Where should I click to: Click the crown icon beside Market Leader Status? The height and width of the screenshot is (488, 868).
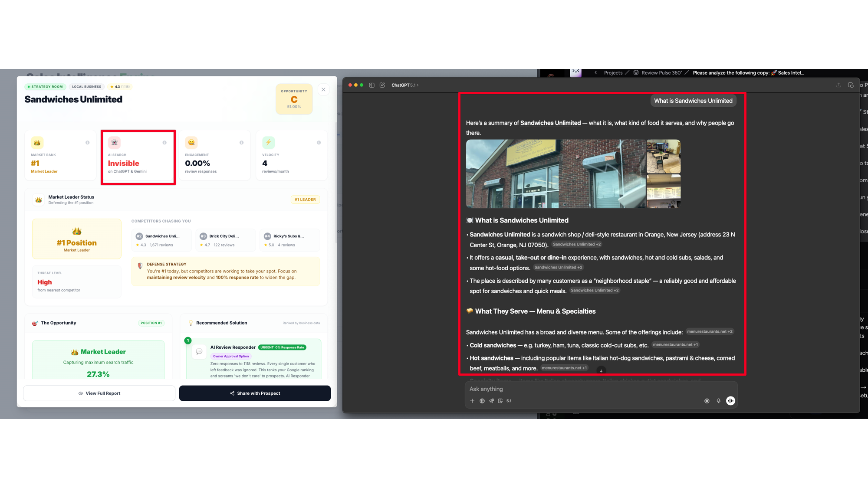pos(39,200)
